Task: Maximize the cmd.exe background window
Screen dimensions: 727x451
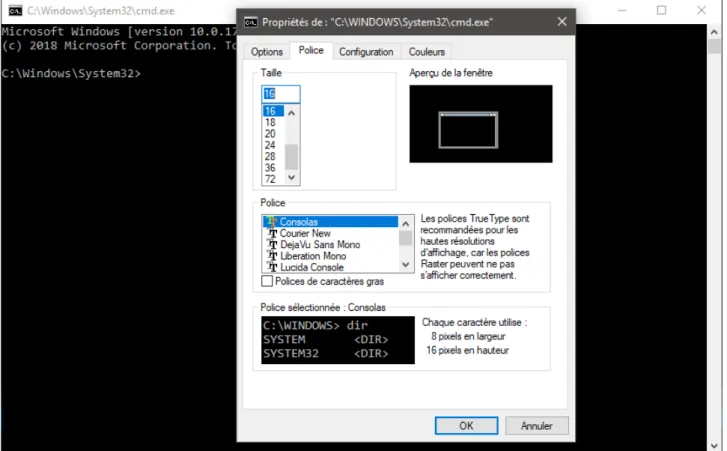Action: [x=662, y=10]
